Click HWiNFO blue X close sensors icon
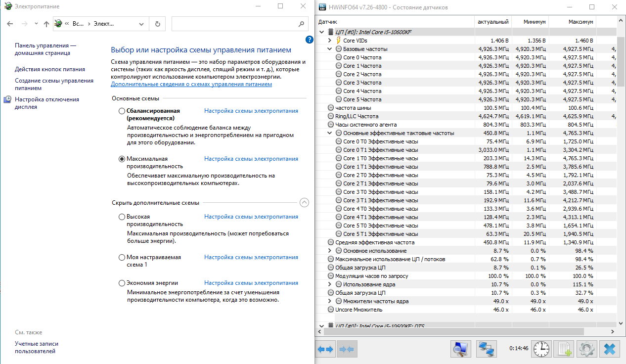 pyautogui.click(x=609, y=349)
